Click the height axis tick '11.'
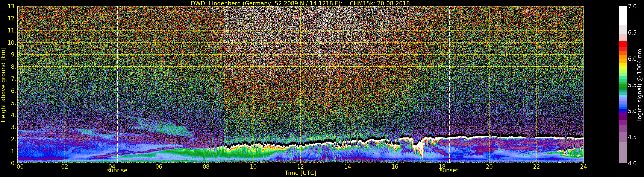Viewport: 644px width, 177px height. [x=12, y=31]
